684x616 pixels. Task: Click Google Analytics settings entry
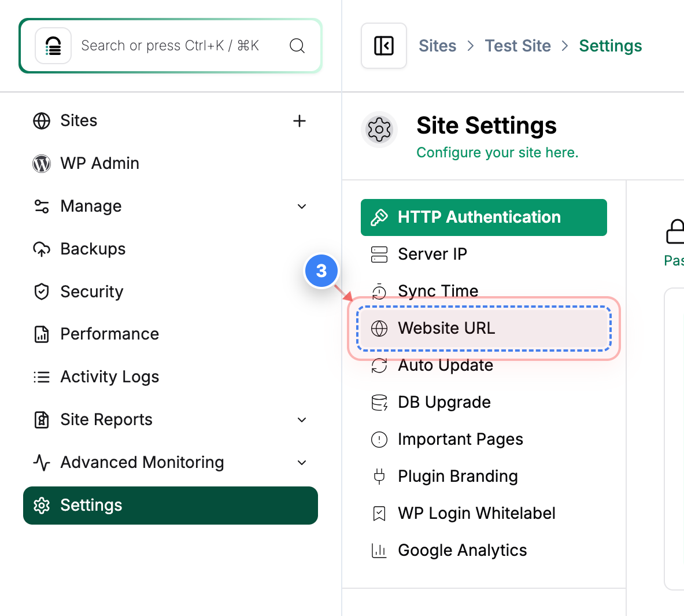[462, 550]
